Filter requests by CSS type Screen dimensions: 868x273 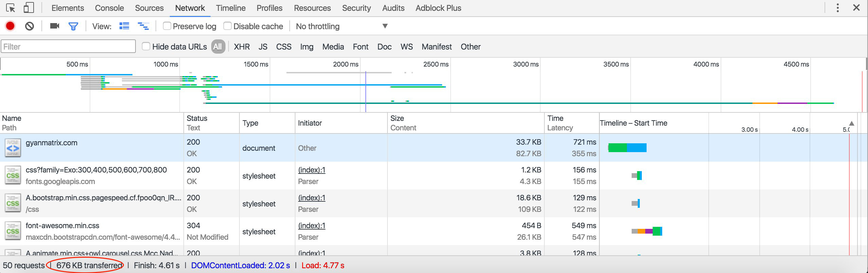click(284, 47)
